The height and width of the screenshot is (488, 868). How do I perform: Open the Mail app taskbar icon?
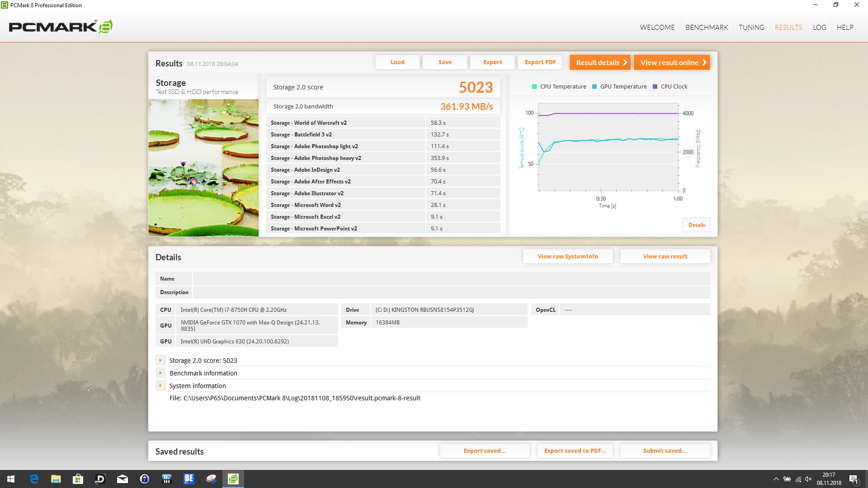tap(123, 479)
